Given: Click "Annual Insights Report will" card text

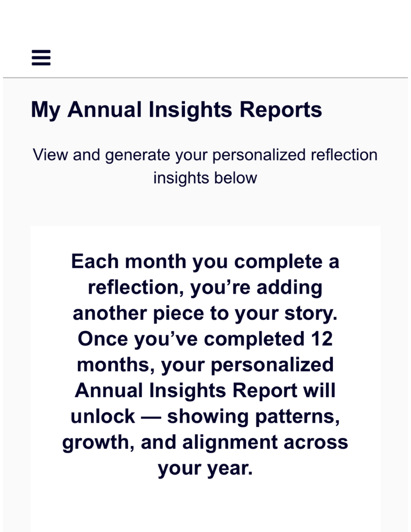Looking at the screenshot, I should click(x=205, y=391).
